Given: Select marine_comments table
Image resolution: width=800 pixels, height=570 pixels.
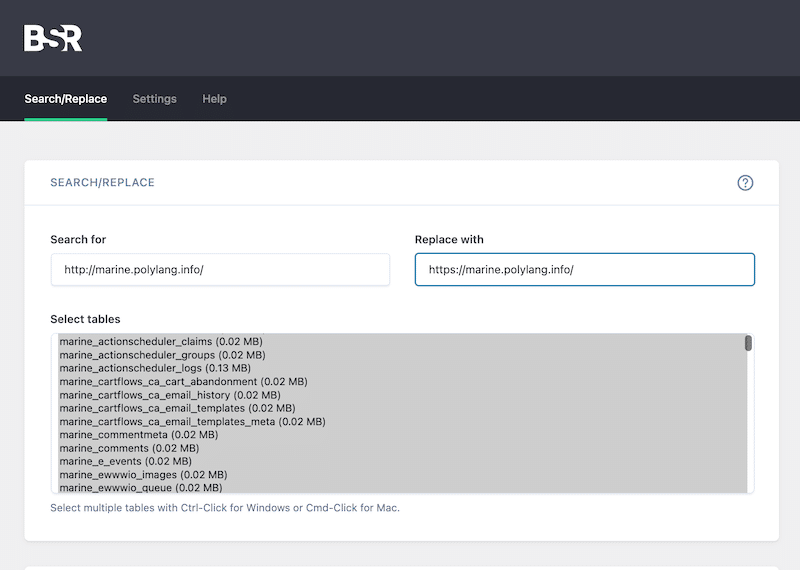Looking at the screenshot, I should 403,448.
